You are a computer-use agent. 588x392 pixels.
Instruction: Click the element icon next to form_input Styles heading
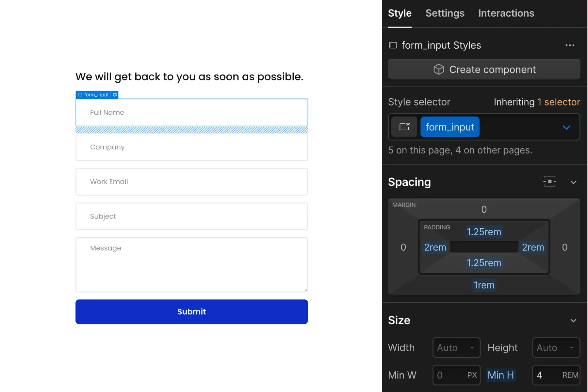tap(393, 45)
